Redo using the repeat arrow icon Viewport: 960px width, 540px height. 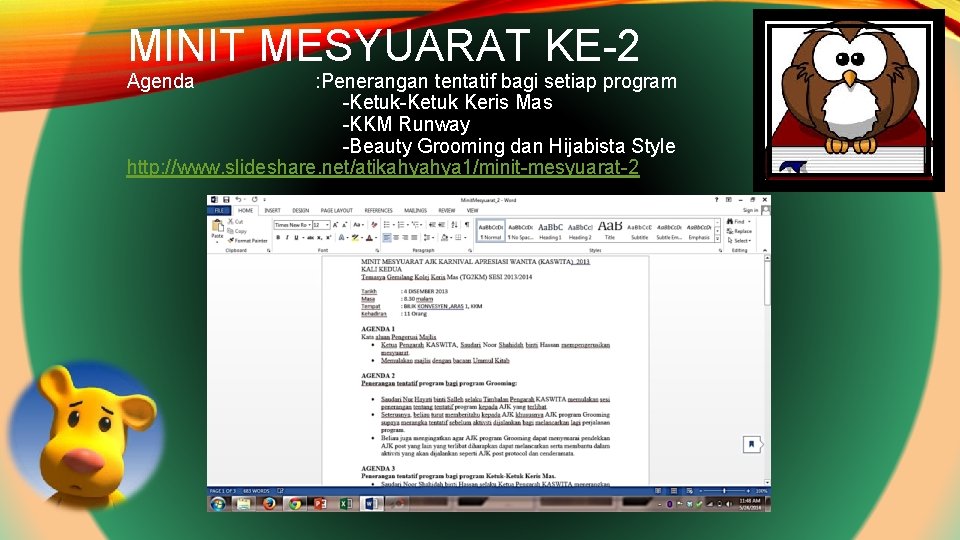click(255, 200)
